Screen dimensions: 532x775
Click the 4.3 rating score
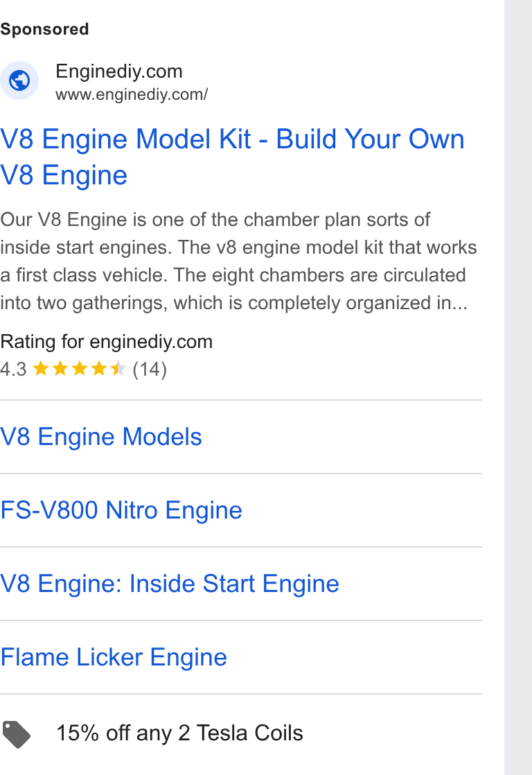coord(13,369)
